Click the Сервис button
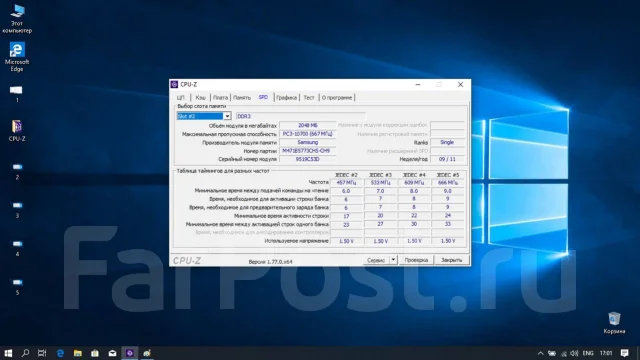640x360 pixels. click(x=376, y=260)
